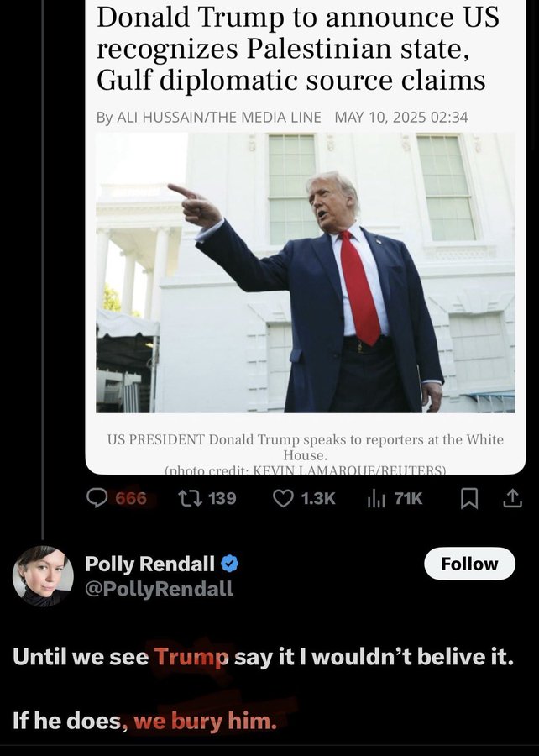This screenshot has height=756, width=539.
Task: Like the post with the heart icon
Action: (x=283, y=498)
